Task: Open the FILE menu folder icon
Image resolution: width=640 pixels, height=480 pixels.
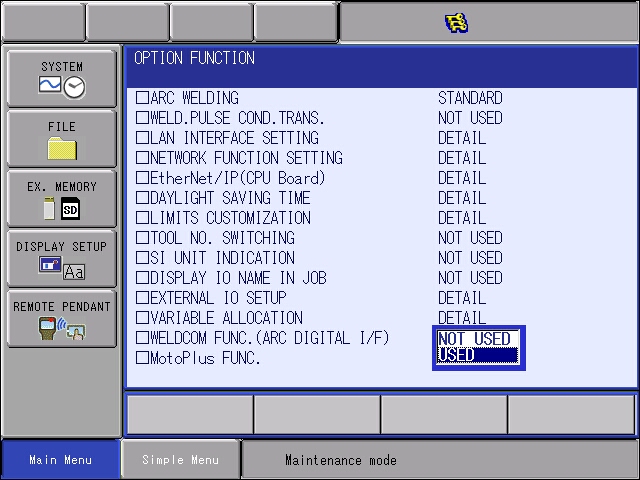Action: 62,149
